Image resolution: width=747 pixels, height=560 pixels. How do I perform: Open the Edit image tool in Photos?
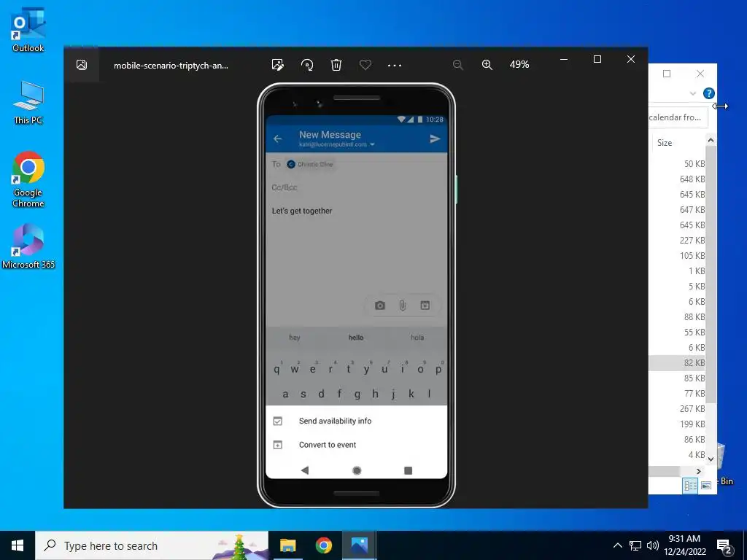278,65
